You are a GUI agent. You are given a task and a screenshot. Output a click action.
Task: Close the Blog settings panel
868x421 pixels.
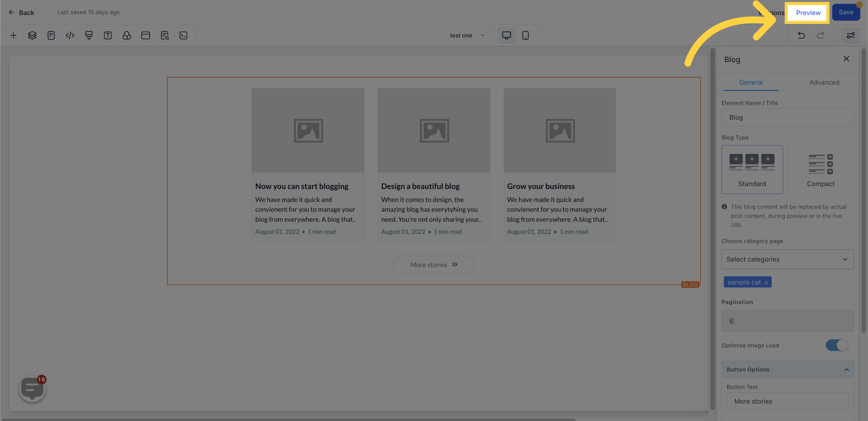[846, 59]
